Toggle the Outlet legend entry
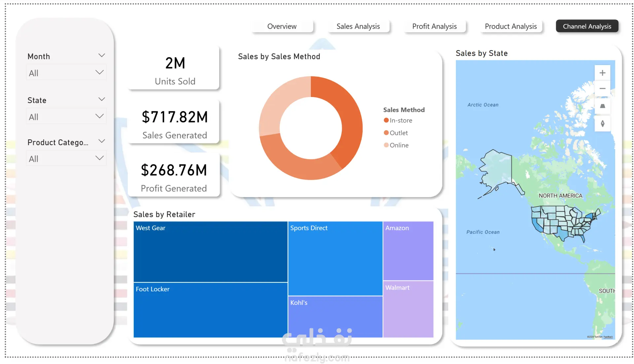634x364 pixels. [396, 133]
